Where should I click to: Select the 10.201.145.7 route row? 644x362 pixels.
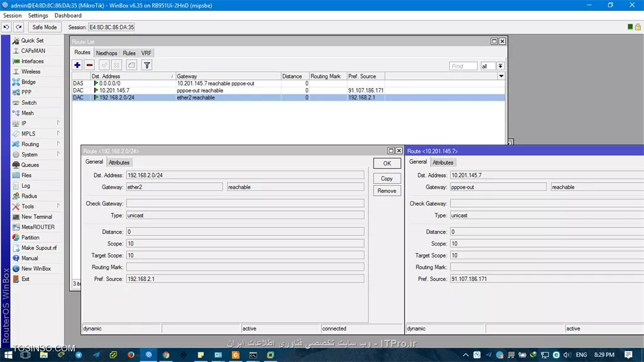[x=288, y=91]
